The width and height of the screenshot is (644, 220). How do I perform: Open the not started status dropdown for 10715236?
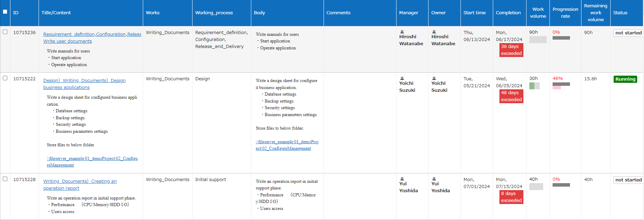(628, 33)
